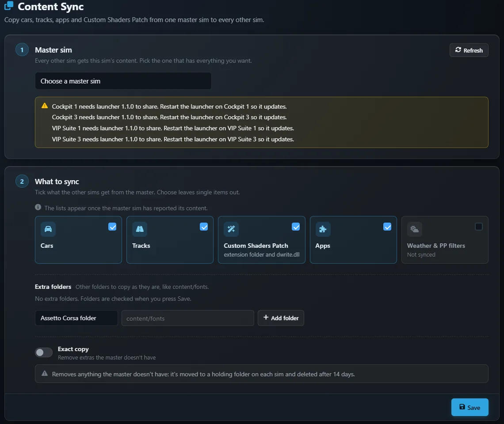
Task: Click the Weather & PP filters cloud icon
Action: click(415, 229)
